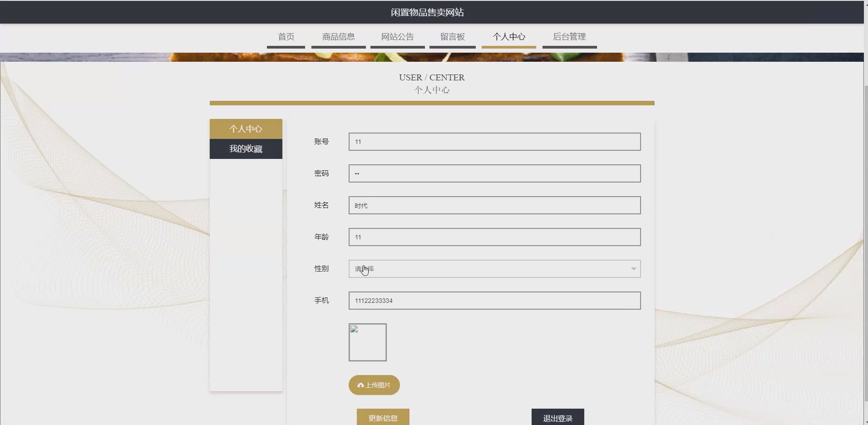
Task: Open the 性别 dropdown arrow
Action: 633,268
